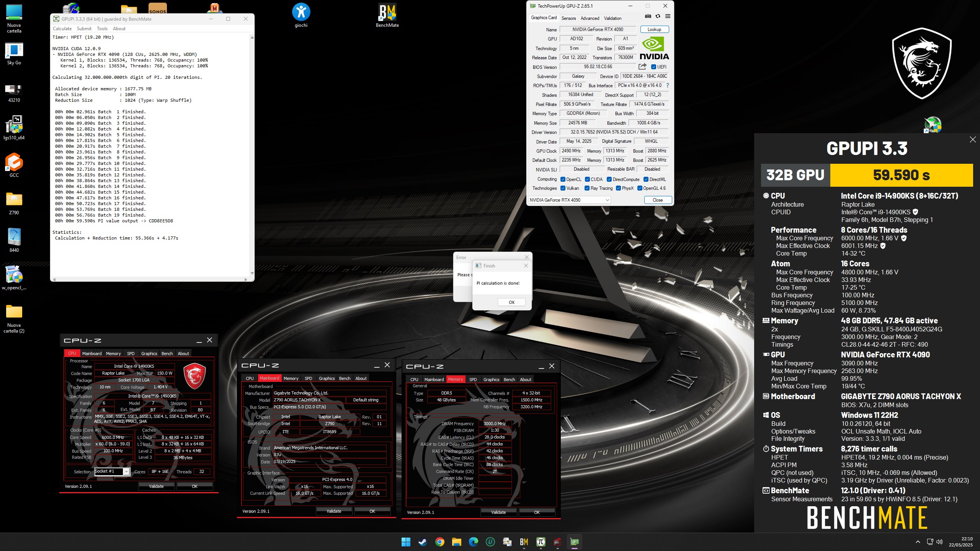Open SPD tab in the CPU-Z Memory window
The image size is (980, 551).
[x=473, y=380]
